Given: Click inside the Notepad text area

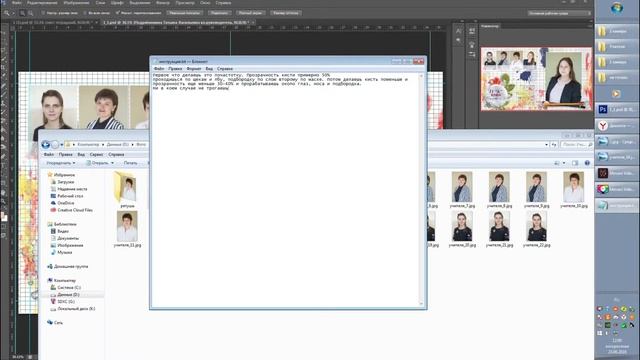Looking at the screenshot, I should tap(285, 190).
